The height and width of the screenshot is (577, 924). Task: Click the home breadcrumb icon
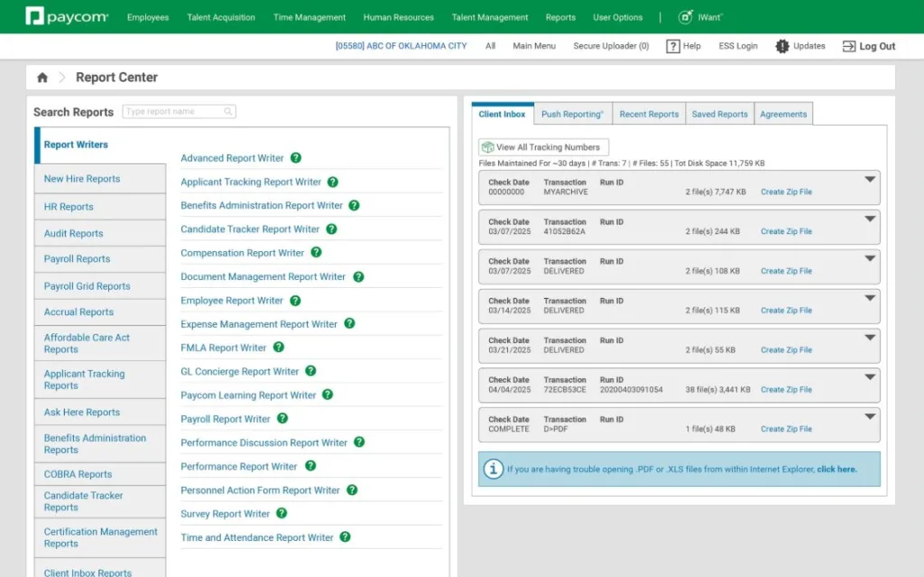click(x=42, y=78)
